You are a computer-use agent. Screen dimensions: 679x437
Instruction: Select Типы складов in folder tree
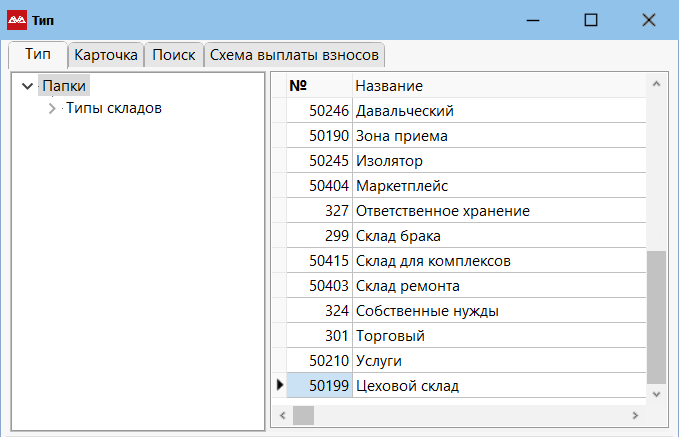click(x=114, y=109)
